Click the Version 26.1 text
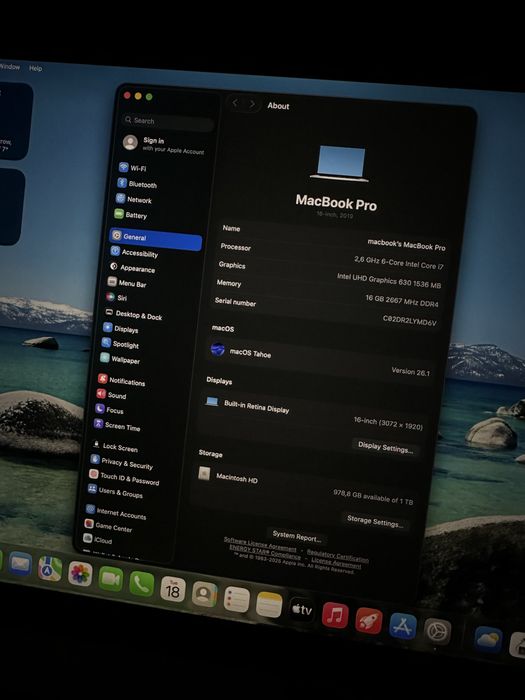Image resolution: width=525 pixels, height=700 pixels. (x=410, y=371)
